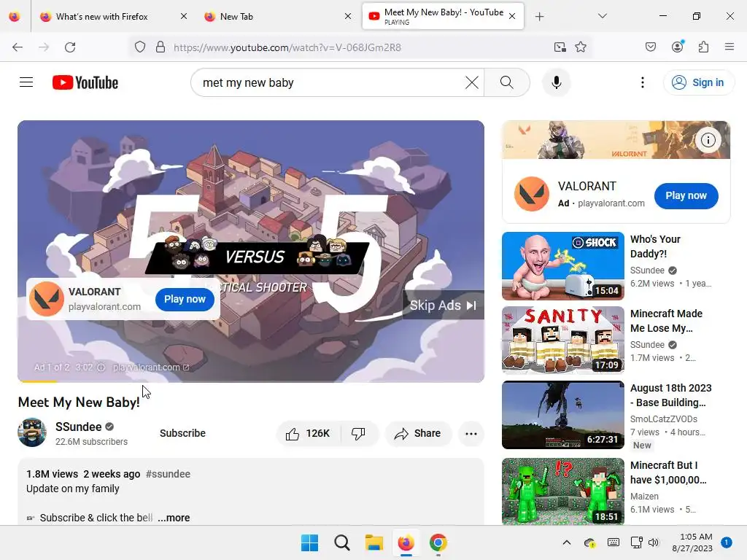The height and width of the screenshot is (560, 747).
Task: Open picture-in-picture from address bar
Action: 560,47
